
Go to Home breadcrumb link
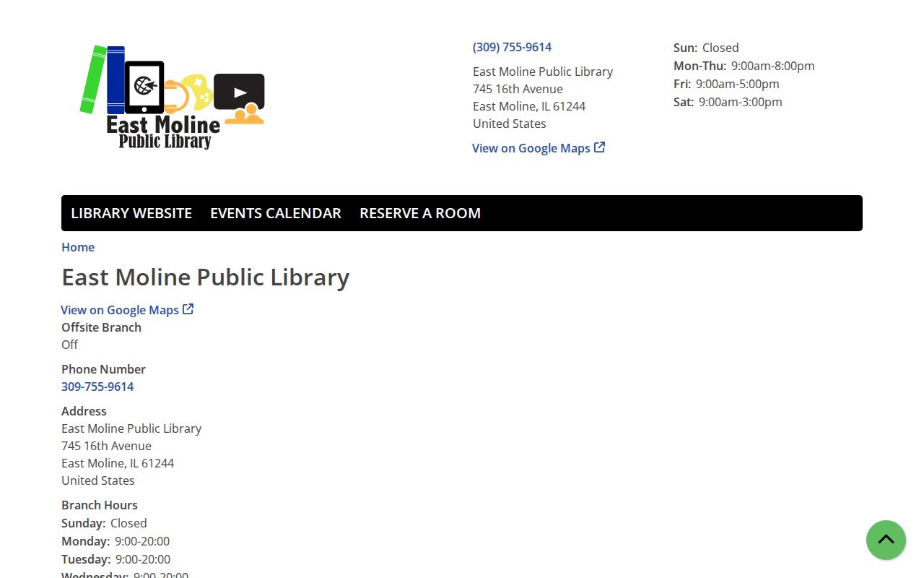(x=78, y=247)
